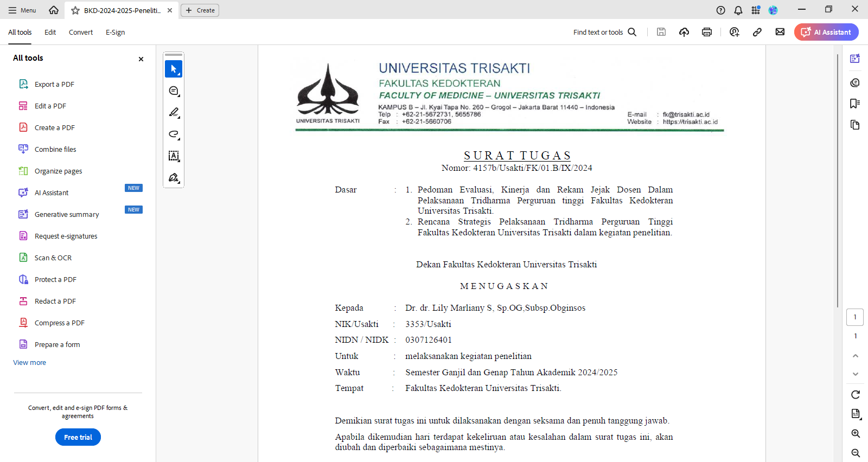Activate the Select arrow tool
868x462 pixels.
pos(174,69)
